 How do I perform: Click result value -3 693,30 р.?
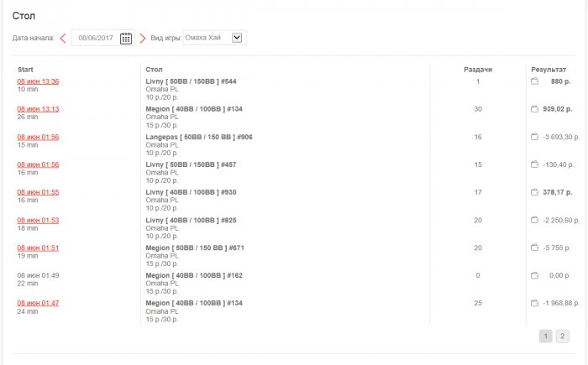coord(560,137)
